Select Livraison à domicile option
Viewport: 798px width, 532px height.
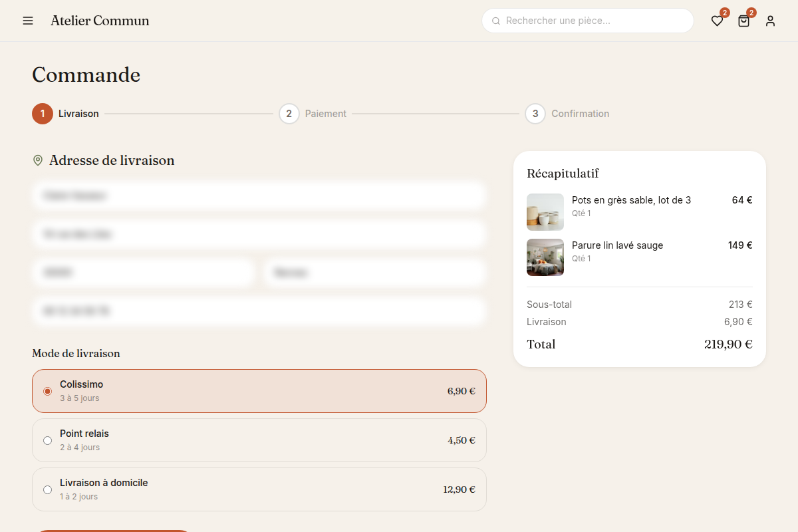tap(259, 489)
